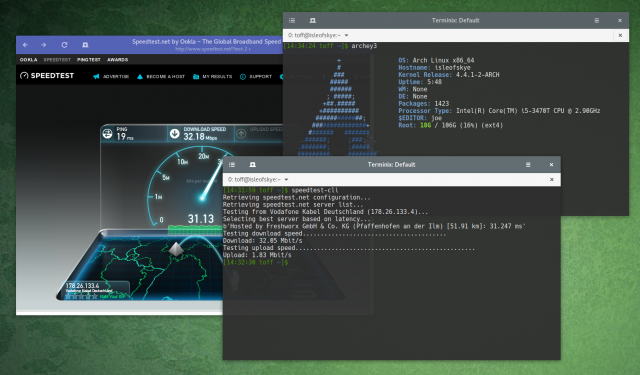Click the Upload: 1.83 Mbit/s line
Screen dimensions: 640x375
[x=257, y=255]
